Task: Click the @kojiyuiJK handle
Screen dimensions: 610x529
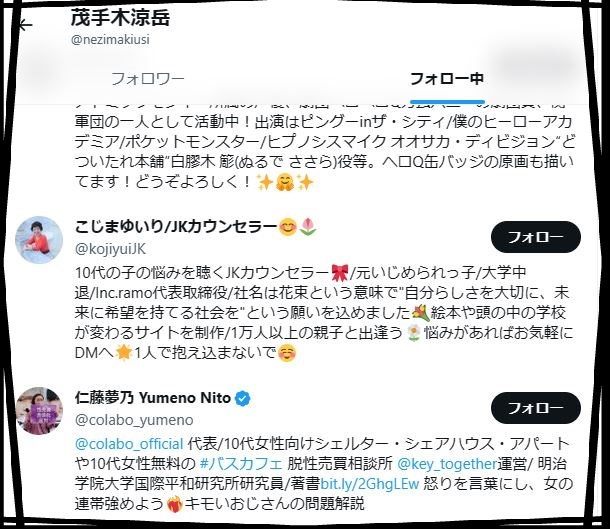Action: tap(110, 249)
